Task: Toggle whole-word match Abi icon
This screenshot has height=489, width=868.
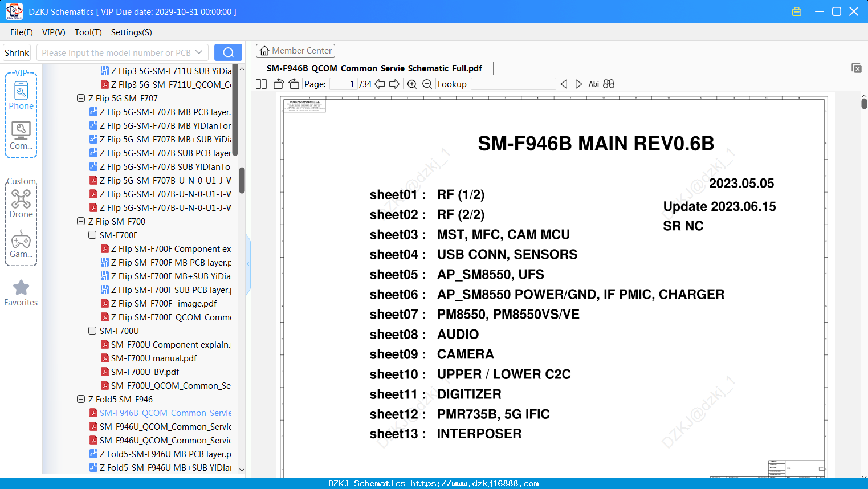Action: point(593,84)
